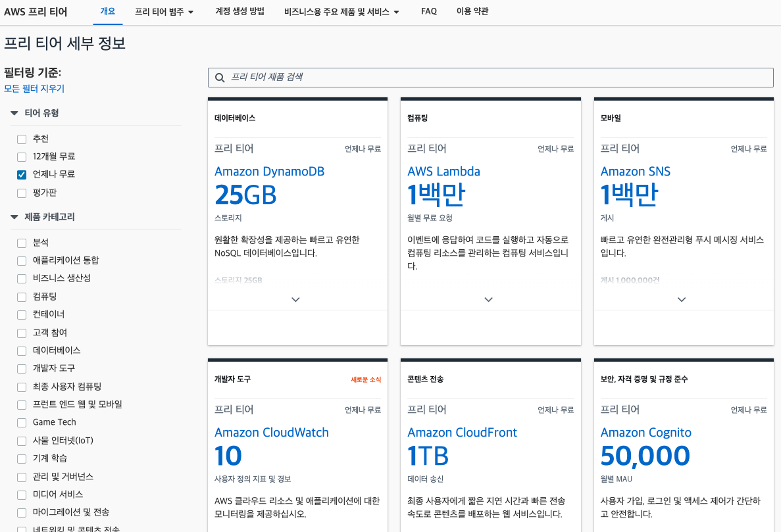
Task: Check the 평가판 checkbox
Action: tap(22, 193)
